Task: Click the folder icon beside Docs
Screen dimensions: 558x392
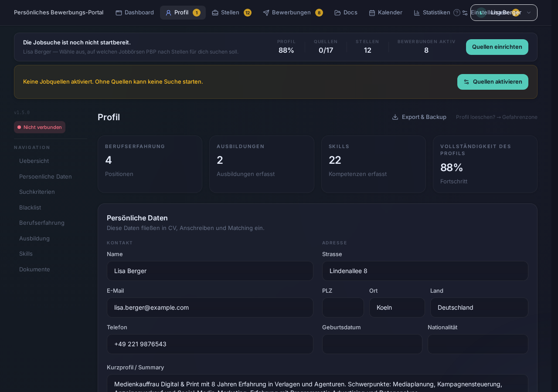Action: [x=337, y=13]
